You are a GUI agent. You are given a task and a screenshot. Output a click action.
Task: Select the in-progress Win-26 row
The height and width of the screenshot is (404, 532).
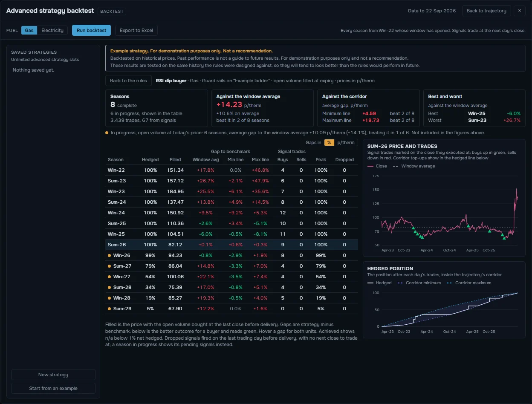pyautogui.click(x=231, y=255)
